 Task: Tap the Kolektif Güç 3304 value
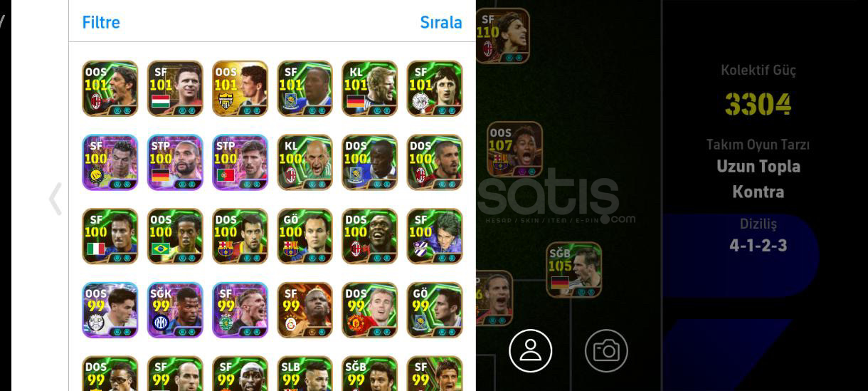pos(758,105)
